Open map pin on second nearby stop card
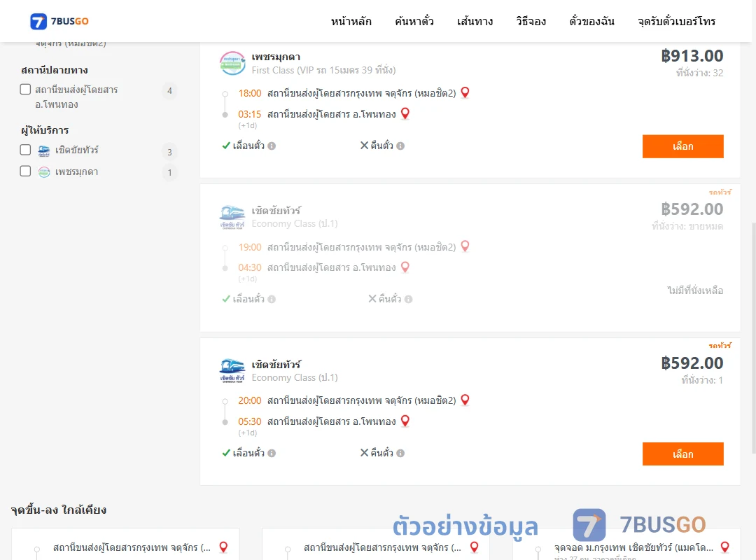The height and width of the screenshot is (560, 756). (x=475, y=547)
